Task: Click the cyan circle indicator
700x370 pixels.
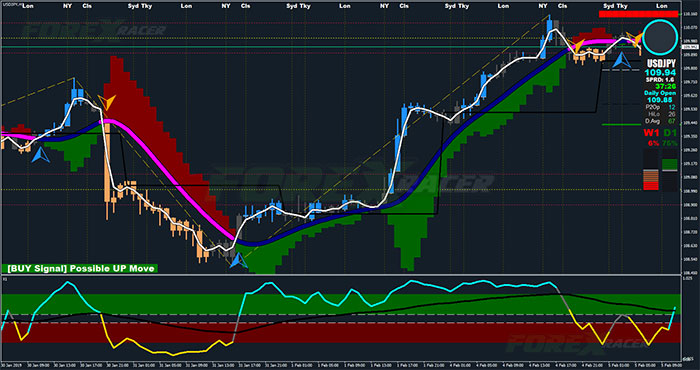Action: click(x=660, y=36)
